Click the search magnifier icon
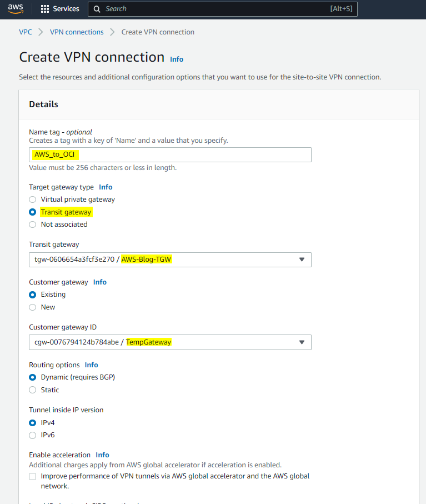The image size is (426, 504). point(97,9)
